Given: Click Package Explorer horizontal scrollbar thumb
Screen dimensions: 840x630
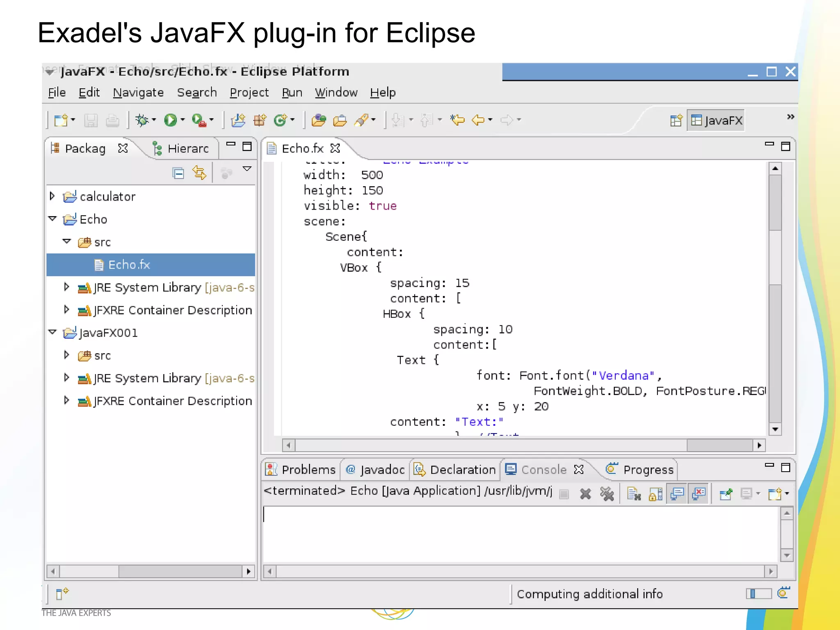Looking at the screenshot, I should [180, 571].
